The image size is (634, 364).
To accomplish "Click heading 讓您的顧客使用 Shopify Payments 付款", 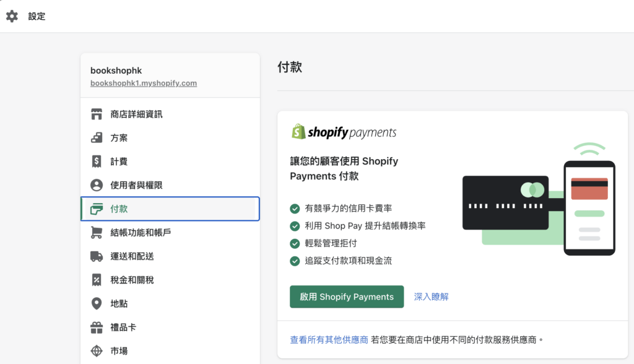I will pyautogui.click(x=344, y=168).
